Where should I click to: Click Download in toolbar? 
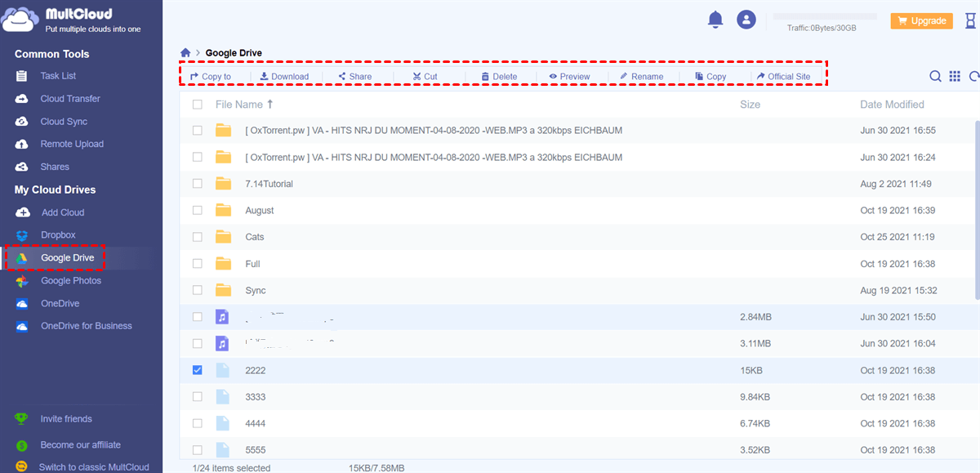(284, 77)
